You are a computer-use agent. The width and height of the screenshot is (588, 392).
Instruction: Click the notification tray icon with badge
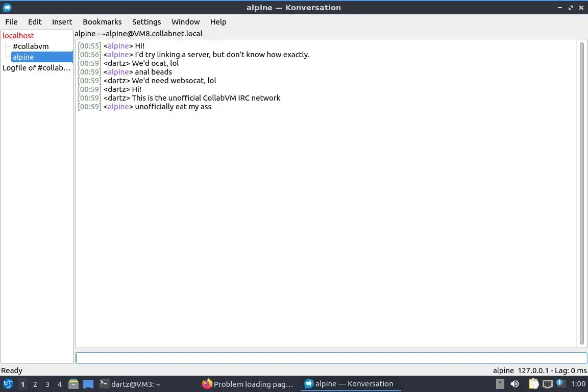tap(560, 383)
